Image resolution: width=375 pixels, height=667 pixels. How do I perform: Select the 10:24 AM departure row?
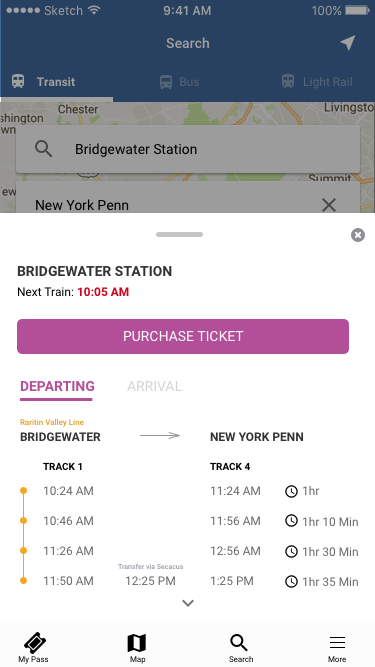189,491
